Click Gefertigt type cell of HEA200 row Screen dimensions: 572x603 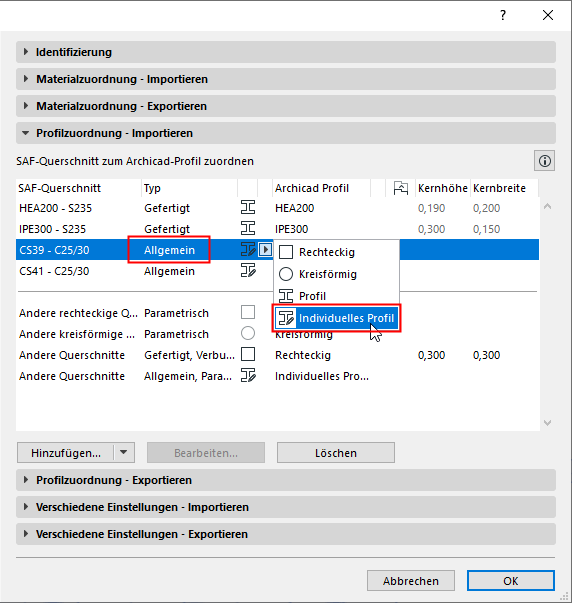point(167,208)
